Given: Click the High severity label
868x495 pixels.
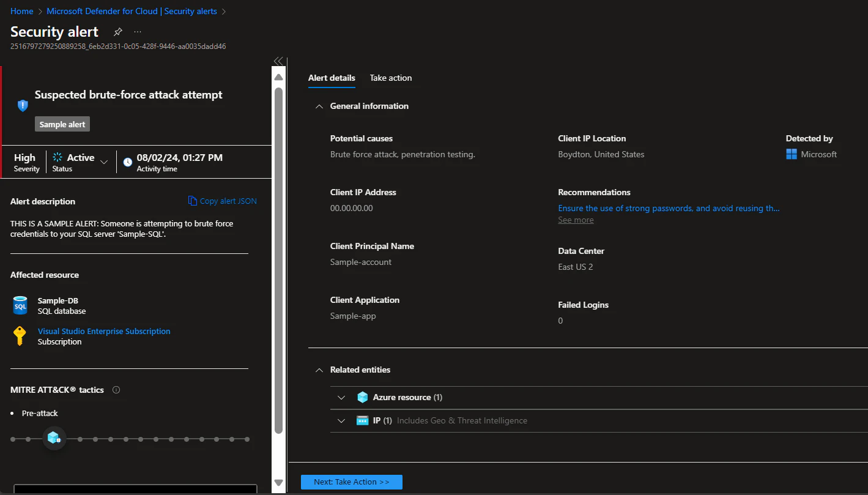Looking at the screenshot, I should point(25,157).
